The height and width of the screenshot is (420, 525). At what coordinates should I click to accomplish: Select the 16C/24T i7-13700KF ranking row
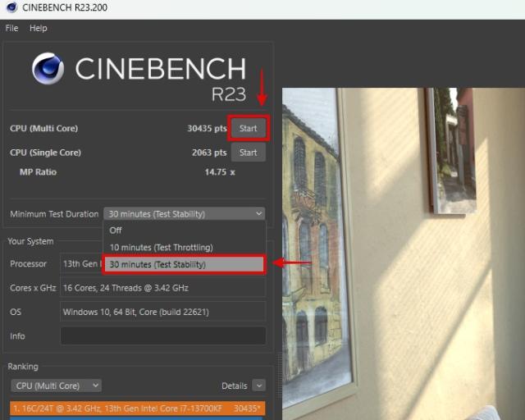[x=137, y=409]
